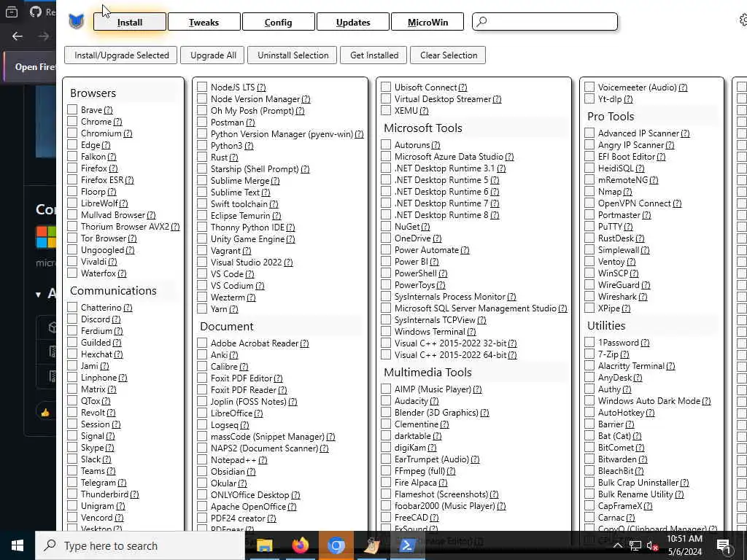Viewport: 747px width, 560px height.
Task: Switch to Chrome taskbar icon
Action: 336,545
